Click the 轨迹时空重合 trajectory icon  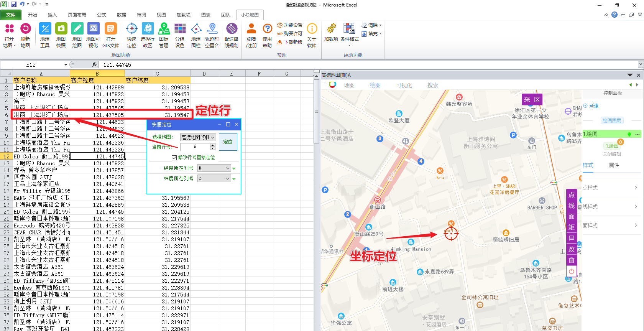point(212,35)
